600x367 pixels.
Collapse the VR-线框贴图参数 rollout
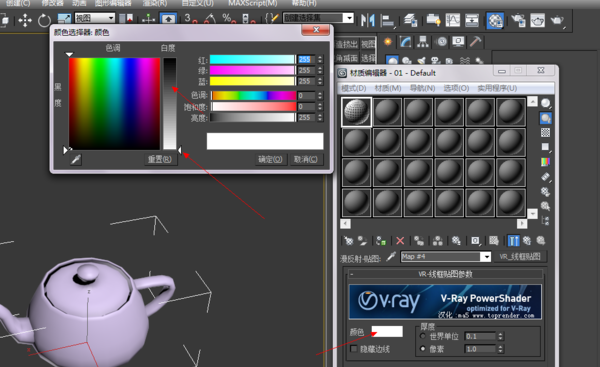point(445,274)
